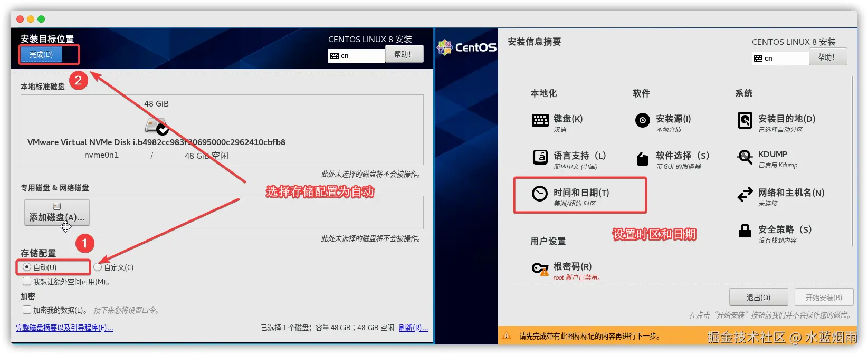
Task: Click cn keyboard layout indicator in left window
Action: [x=357, y=55]
